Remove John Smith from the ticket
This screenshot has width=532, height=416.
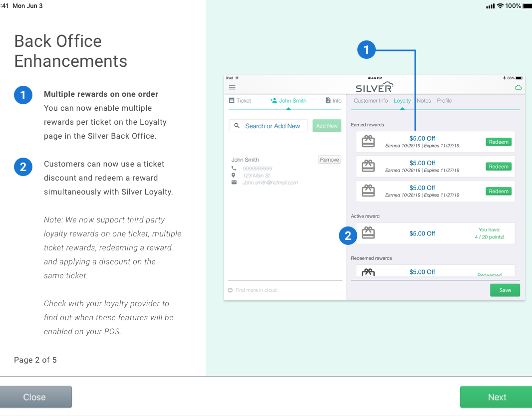(x=329, y=160)
